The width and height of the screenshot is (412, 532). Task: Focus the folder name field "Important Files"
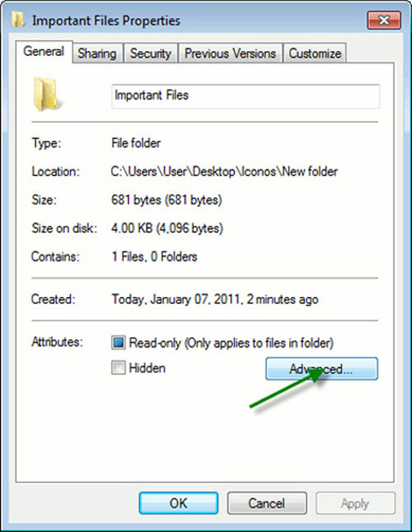point(245,96)
